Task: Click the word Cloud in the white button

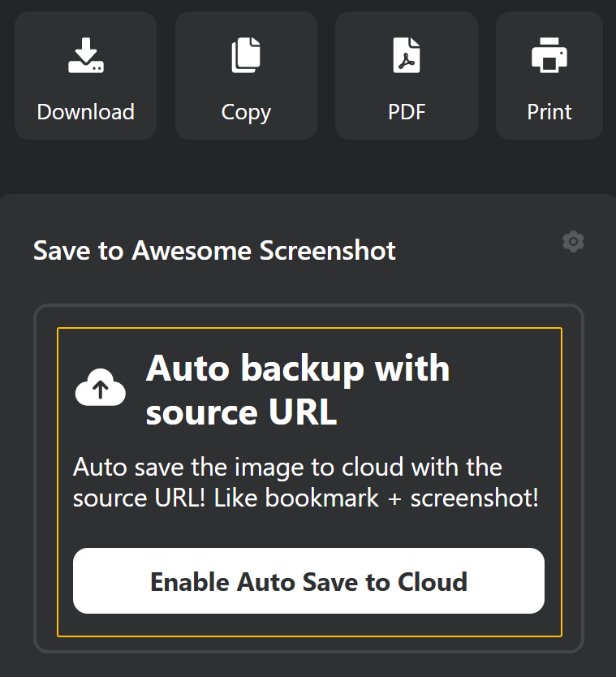Action: 433,581
